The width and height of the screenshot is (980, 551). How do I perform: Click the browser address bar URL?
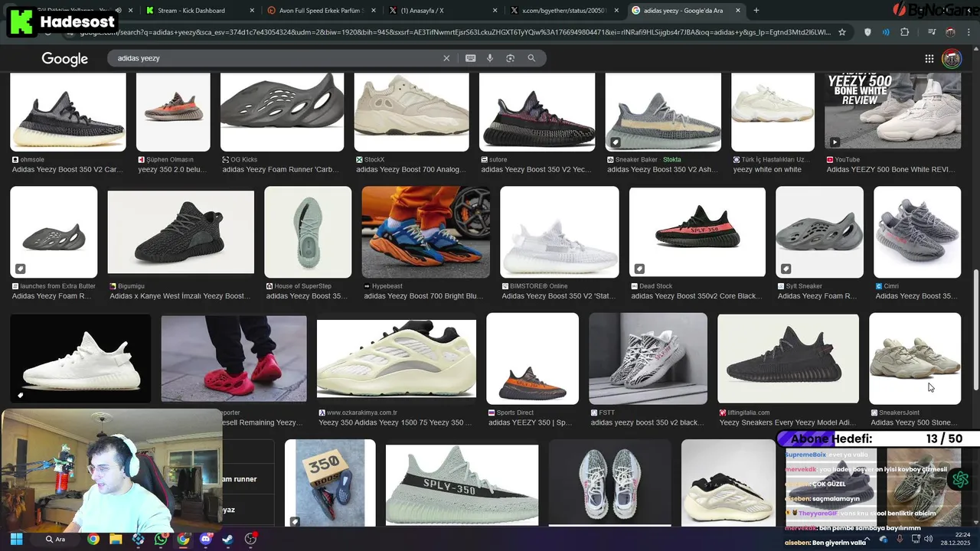coord(456,32)
